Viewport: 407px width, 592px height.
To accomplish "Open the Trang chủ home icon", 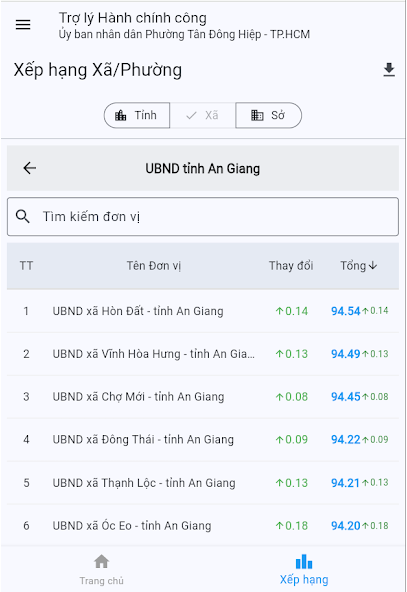I will (x=102, y=561).
